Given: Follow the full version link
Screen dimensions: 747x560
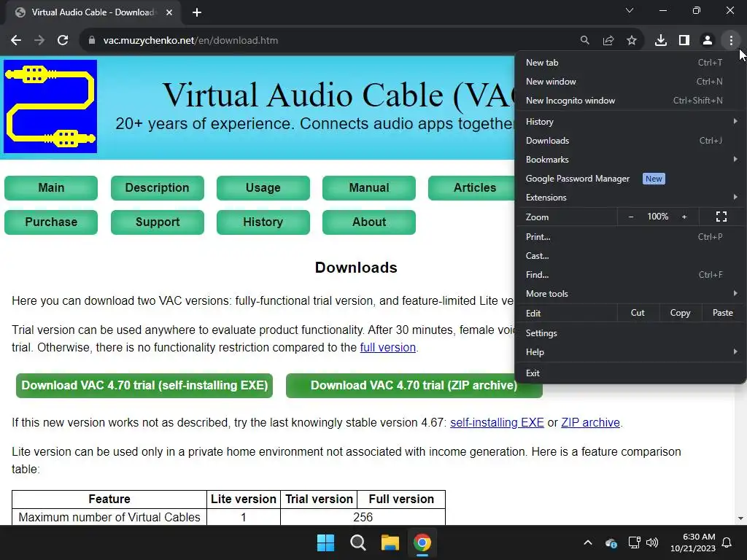Looking at the screenshot, I should coord(388,348).
